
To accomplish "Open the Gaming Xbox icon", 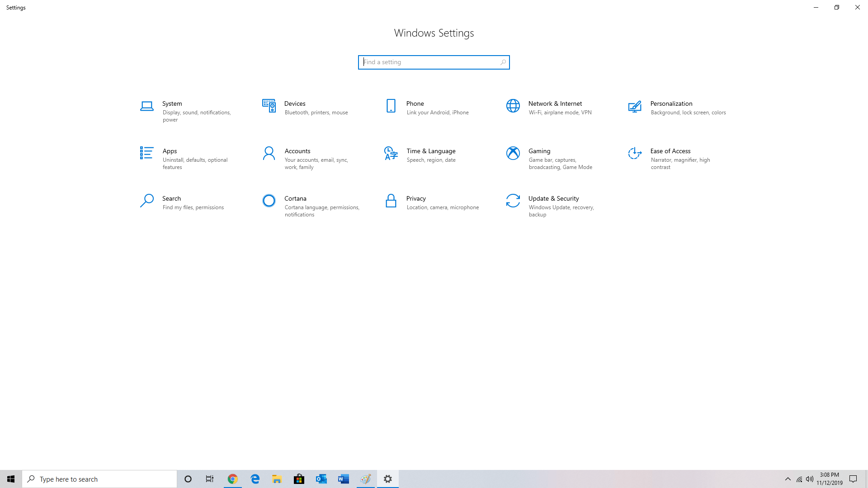I will click(513, 153).
